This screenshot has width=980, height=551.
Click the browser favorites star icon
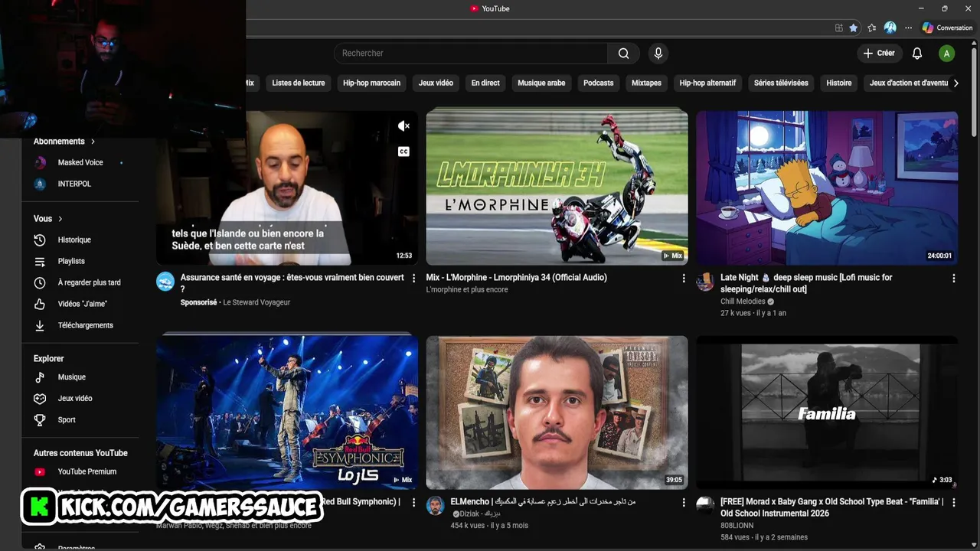click(854, 28)
